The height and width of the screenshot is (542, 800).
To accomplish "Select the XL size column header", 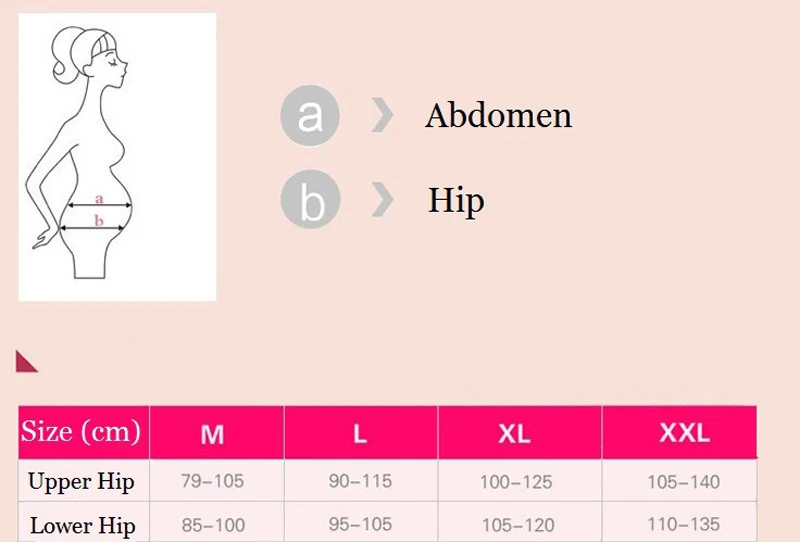I will 514,434.
